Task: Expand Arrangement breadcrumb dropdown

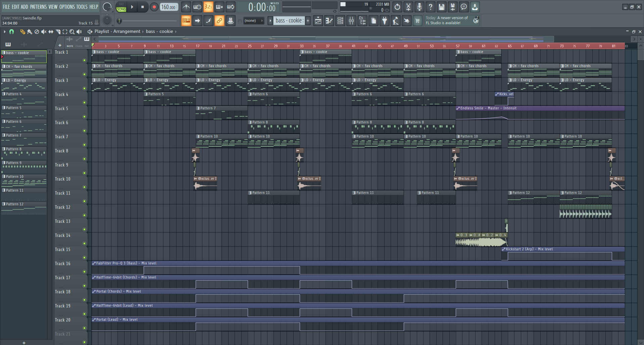Action: (143, 32)
